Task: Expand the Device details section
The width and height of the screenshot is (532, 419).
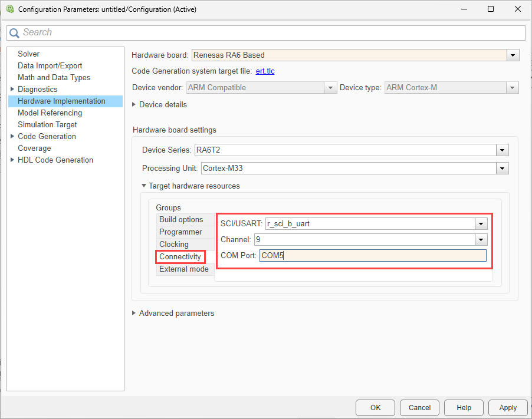Action: pyautogui.click(x=134, y=105)
